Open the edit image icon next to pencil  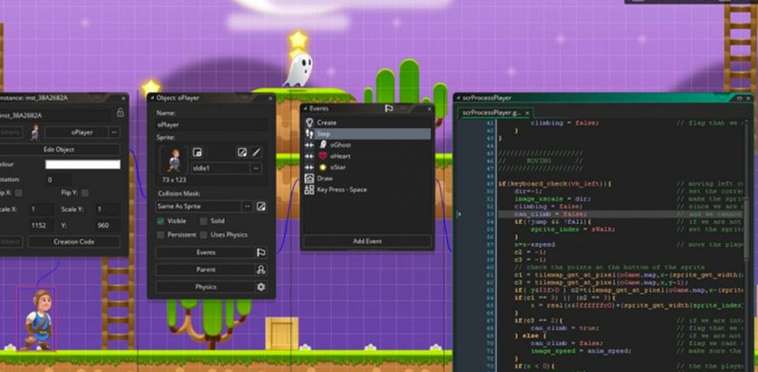coord(242,153)
